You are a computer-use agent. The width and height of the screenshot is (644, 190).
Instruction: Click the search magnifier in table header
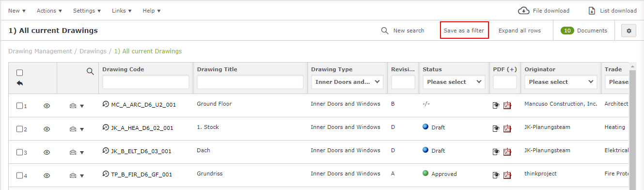coord(90,71)
